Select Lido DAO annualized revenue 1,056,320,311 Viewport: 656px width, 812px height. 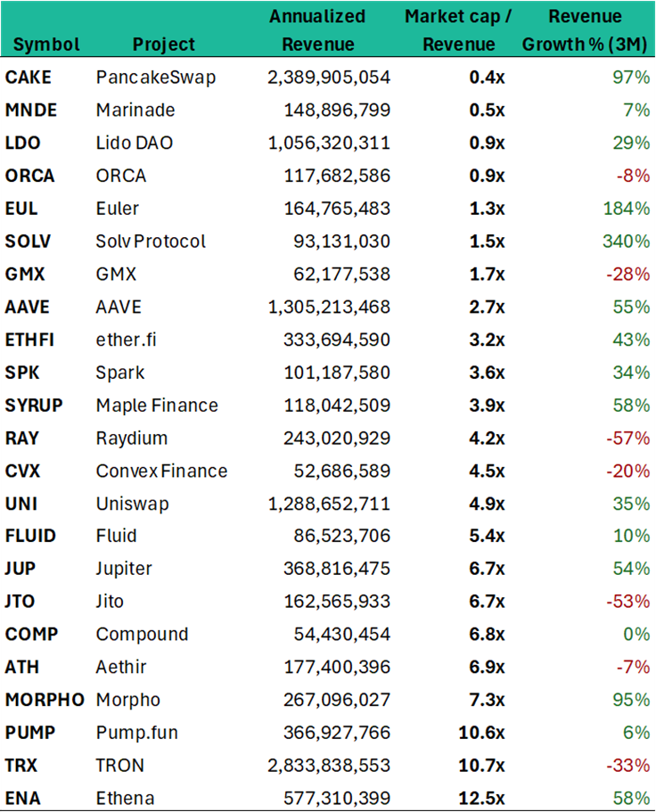click(329, 143)
